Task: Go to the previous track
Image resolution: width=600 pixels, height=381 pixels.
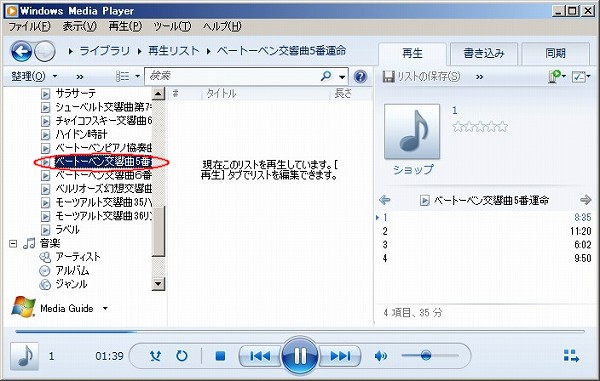Action: (260, 356)
